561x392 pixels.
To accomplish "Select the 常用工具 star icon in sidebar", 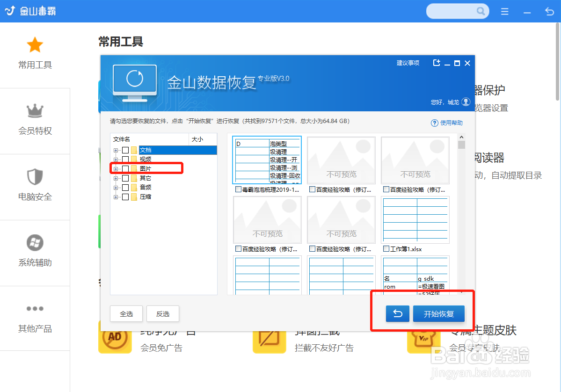I will (x=35, y=44).
